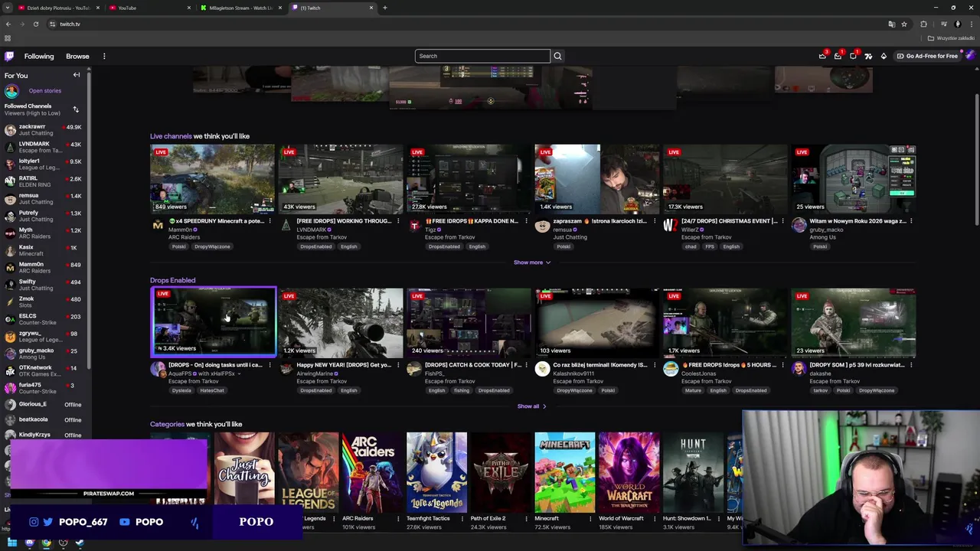Expand Show more live channels
Screen dimensions: 980x551
pyautogui.click(x=532, y=262)
